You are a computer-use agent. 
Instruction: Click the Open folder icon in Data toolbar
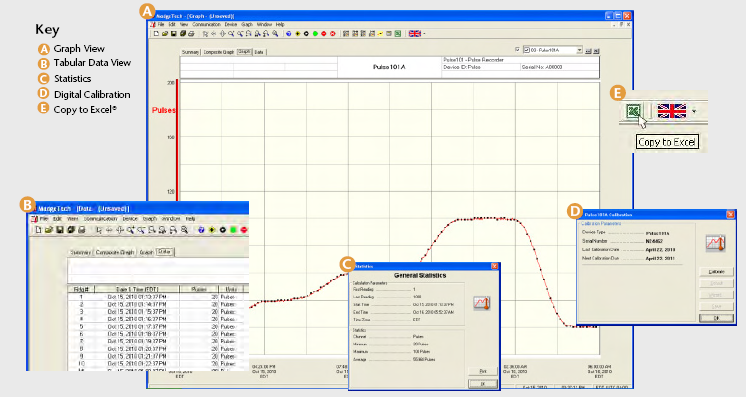click(49, 230)
